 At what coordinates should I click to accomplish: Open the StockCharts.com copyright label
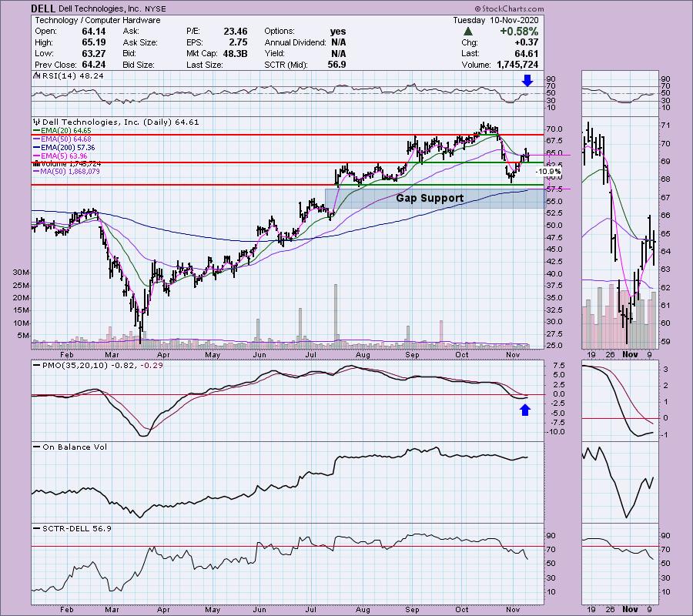tap(510, 8)
